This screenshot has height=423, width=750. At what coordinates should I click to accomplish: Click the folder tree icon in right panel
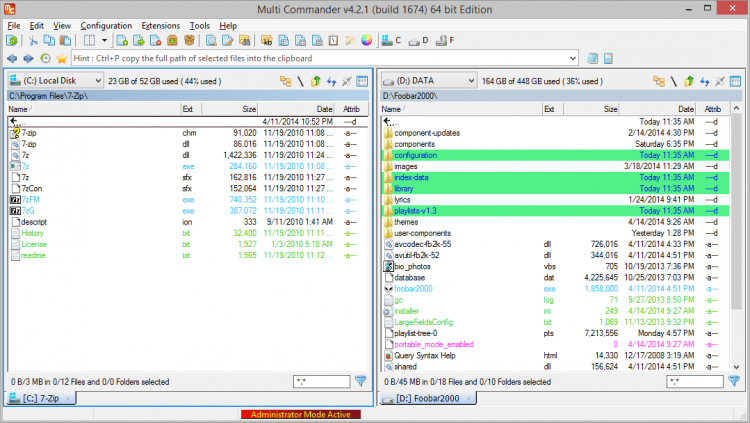pos(659,81)
